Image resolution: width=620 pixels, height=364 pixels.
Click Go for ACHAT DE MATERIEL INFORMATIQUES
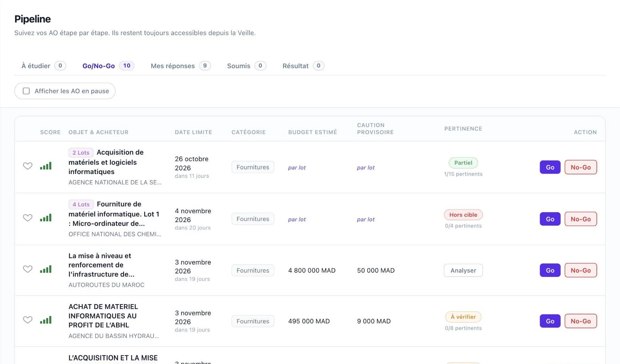click(x=550, y=321)
